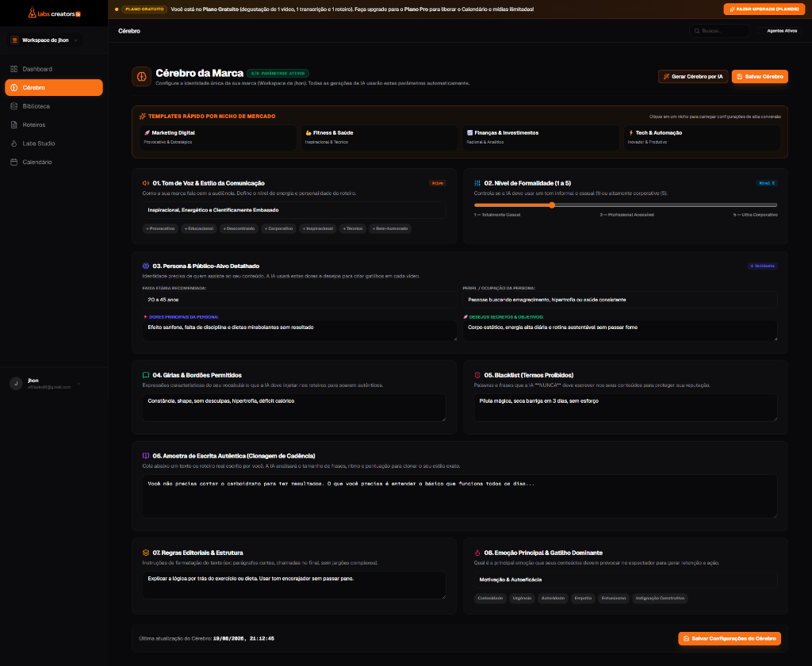Viewport: 812px width, 666px height.
Task: Open Roteiros from the sidebar
Action: point(54,124)
